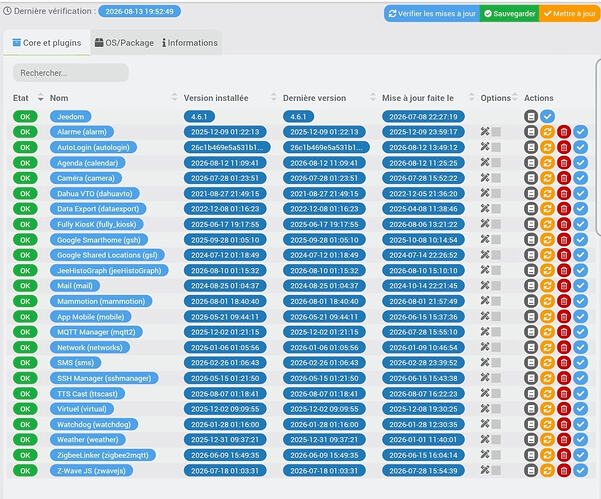Click the Mettre à jour button

(x=570, y=14)
